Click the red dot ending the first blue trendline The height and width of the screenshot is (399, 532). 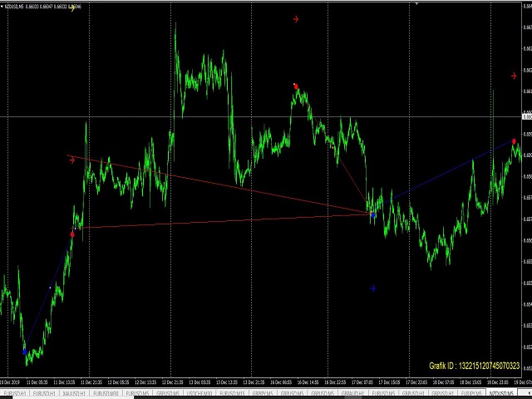[72, 234]
